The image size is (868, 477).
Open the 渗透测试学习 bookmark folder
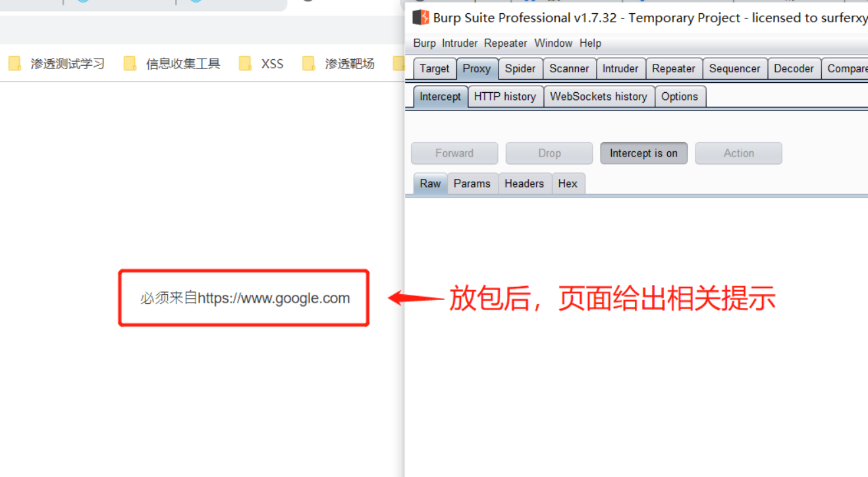[57, 64]
